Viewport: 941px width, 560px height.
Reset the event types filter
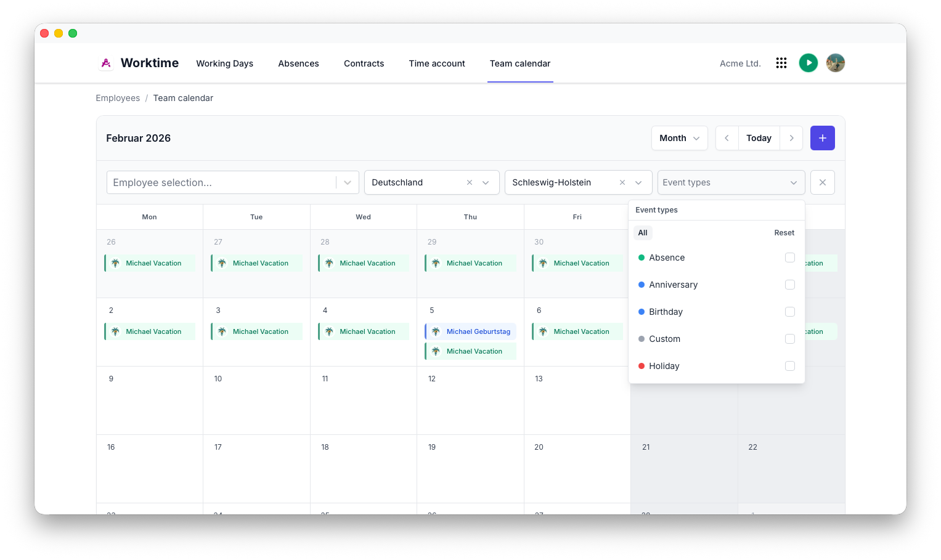coord(784,233)
